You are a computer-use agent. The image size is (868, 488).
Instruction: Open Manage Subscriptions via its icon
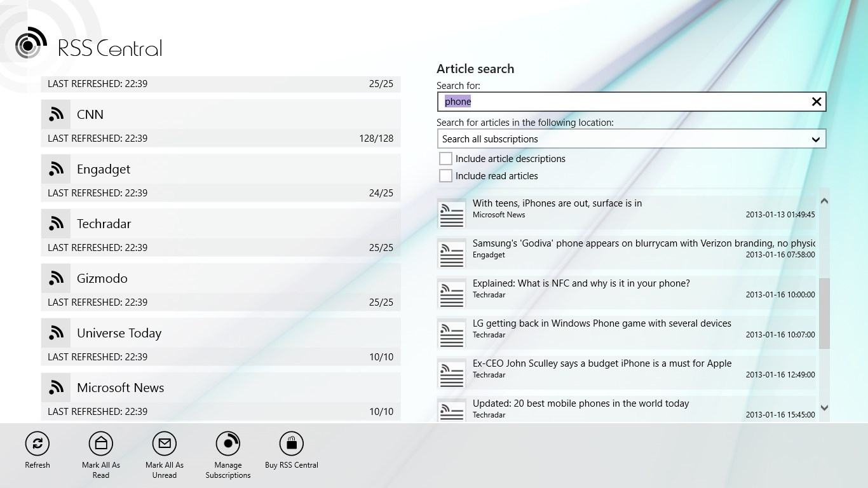(227, 443)
